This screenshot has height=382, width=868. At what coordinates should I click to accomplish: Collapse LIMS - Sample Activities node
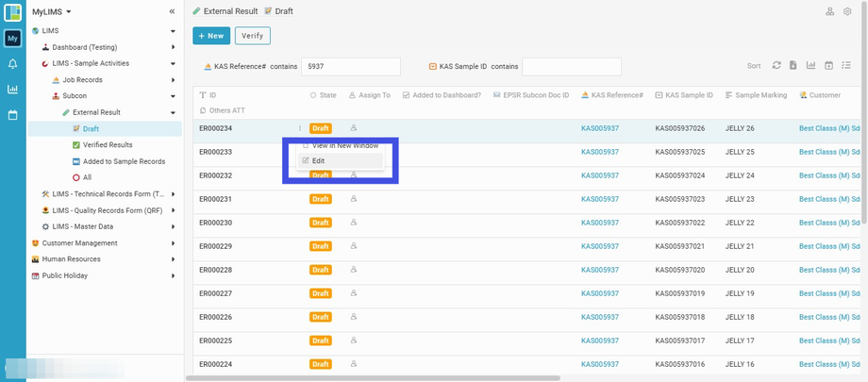[173, 64]
